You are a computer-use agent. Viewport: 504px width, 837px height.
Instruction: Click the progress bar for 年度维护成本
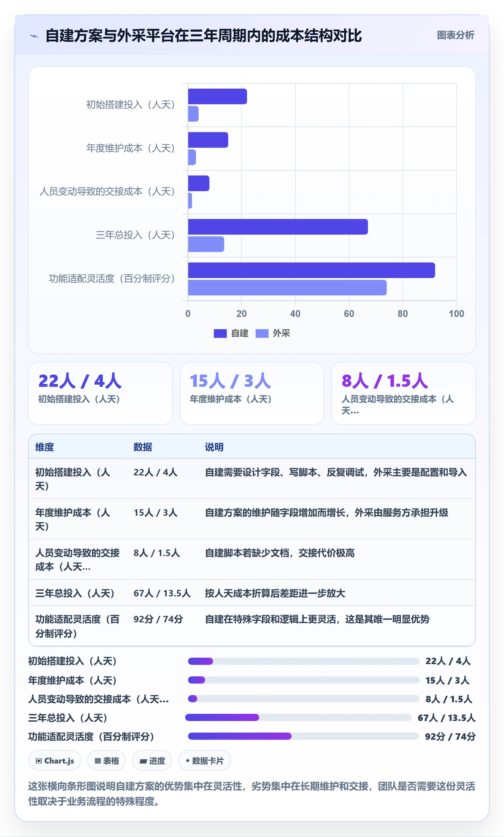[x=304, y=680]
